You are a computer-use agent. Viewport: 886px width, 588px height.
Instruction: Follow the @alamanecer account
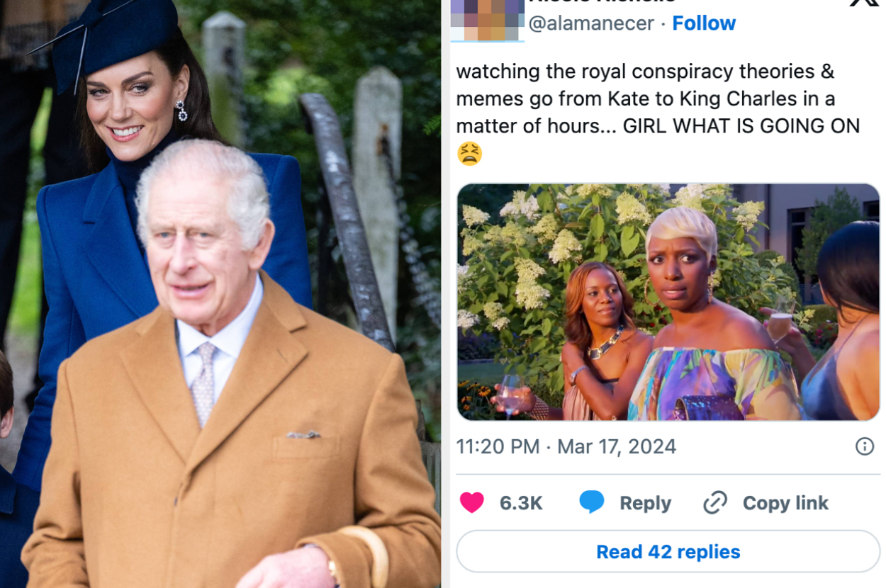(x=704, y=23)
